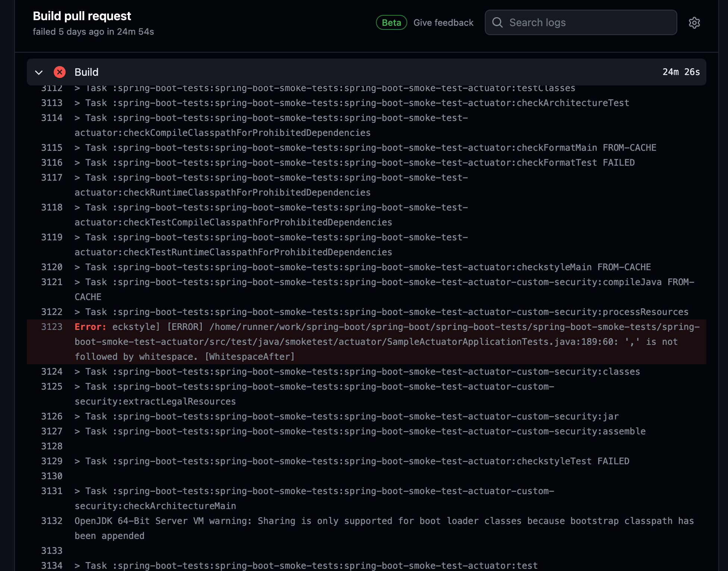
Task: Click the Build step title
Action: click(x=87, y=72)
